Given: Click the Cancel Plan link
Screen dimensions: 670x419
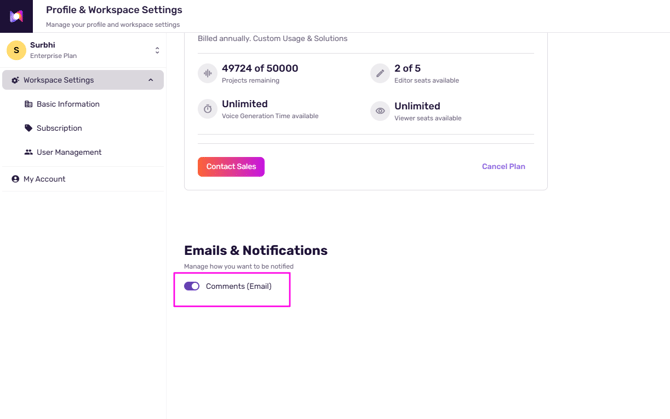Looking at the screenshot, I should pos(503,167).
